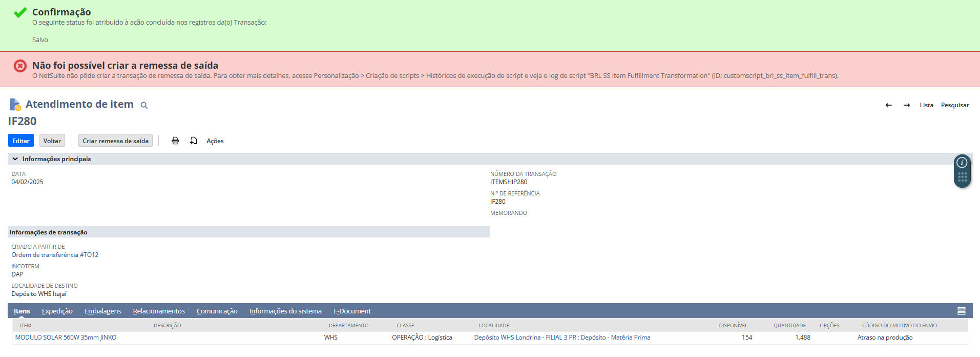980x357 pixels.
Task: Click the print icon
Action: click(175, 141)
